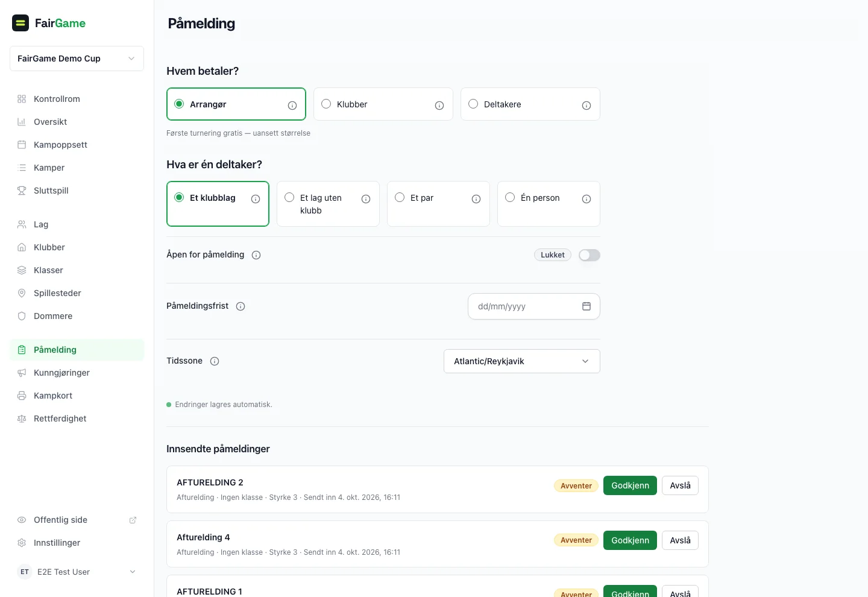868x597 pixels.
Task: Click external link icon on Offentlig side
Action: (133, 520)
